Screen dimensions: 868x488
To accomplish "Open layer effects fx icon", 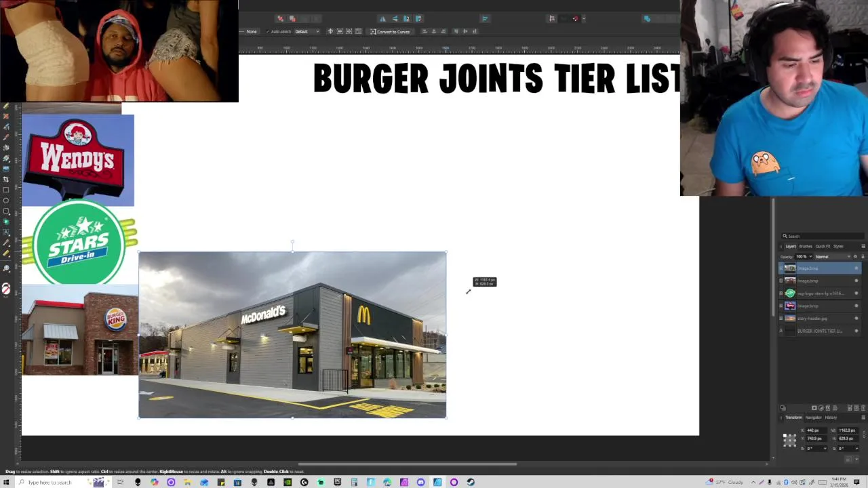I will click(x=828, y=407).
